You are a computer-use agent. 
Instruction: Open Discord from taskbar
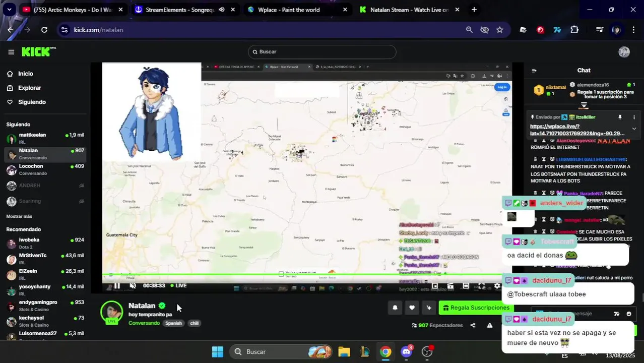click(406, 351)
